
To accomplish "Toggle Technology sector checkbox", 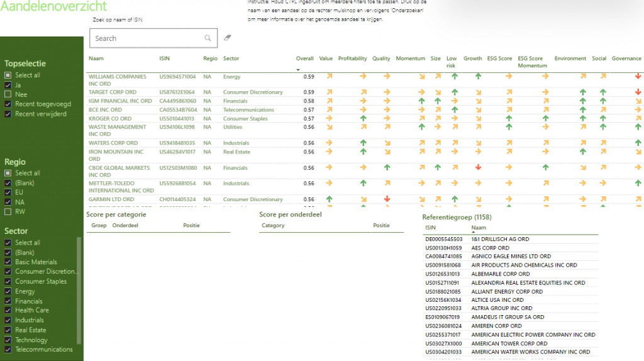I will point(8,340).
